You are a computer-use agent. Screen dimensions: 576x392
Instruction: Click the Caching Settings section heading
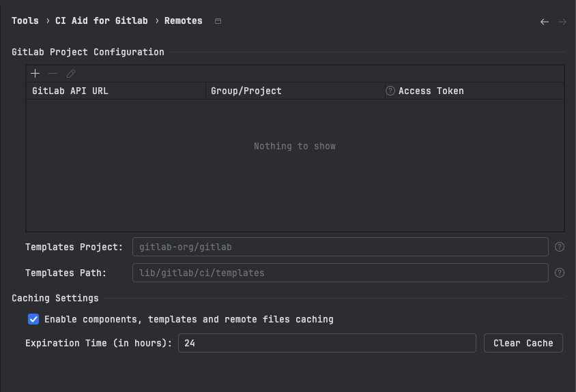[55, 298]
